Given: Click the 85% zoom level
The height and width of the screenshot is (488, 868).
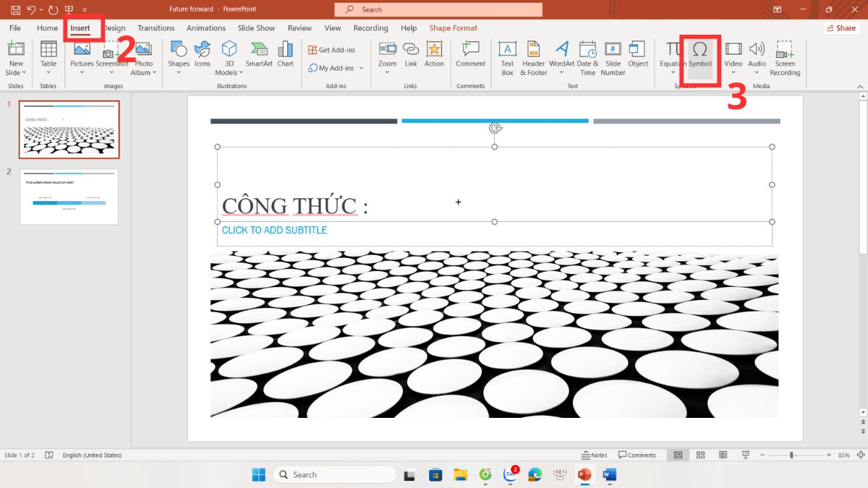Looking at the screenshot, I should (x=843, y=455).
